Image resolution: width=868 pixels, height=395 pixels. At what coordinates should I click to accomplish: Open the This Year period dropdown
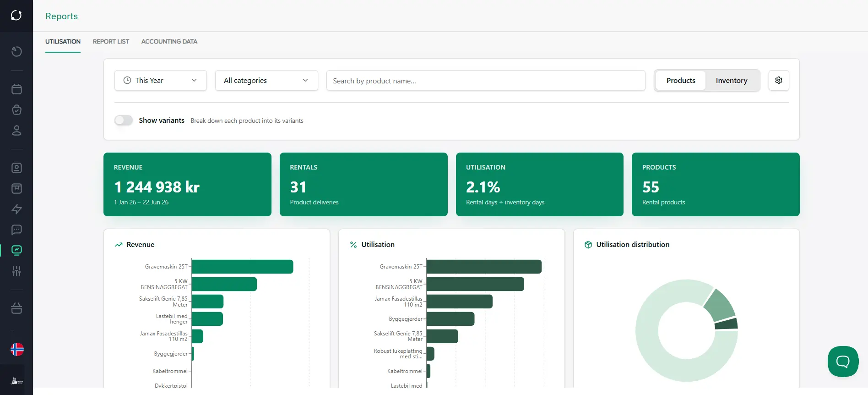pos(161,80)
